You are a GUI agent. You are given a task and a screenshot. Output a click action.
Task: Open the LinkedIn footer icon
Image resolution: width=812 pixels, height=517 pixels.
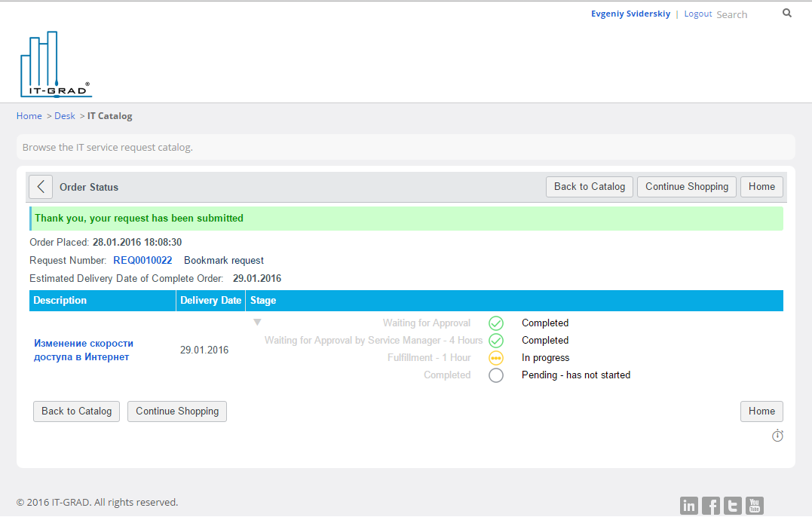[x=689, y=506]
